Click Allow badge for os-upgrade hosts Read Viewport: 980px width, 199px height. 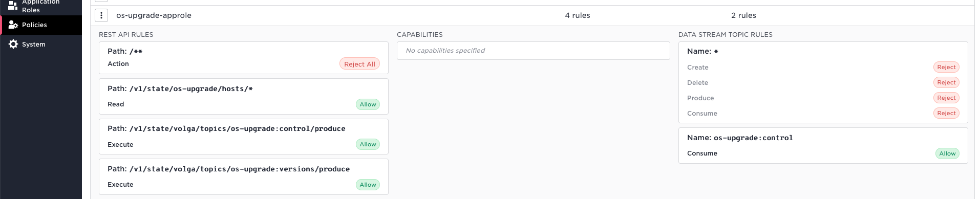tap(368, 104)
